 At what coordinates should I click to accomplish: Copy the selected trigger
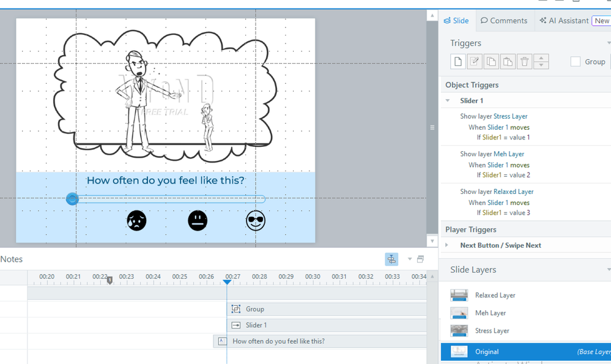[x=491, y=61]
